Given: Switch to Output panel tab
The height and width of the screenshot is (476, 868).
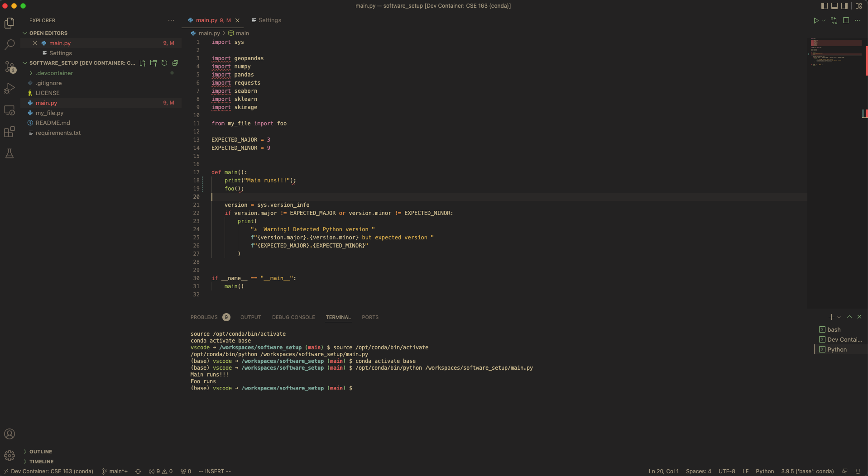Looking at the screenshot, I should (251, 317).
